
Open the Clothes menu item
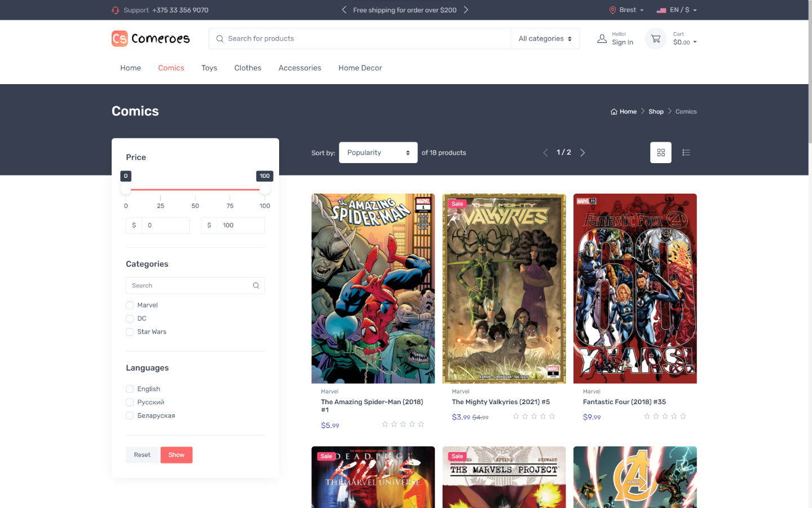point(248,68)
